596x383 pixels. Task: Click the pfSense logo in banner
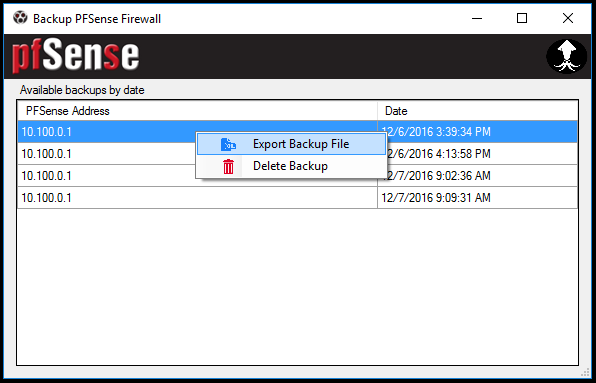click(75, 56)
